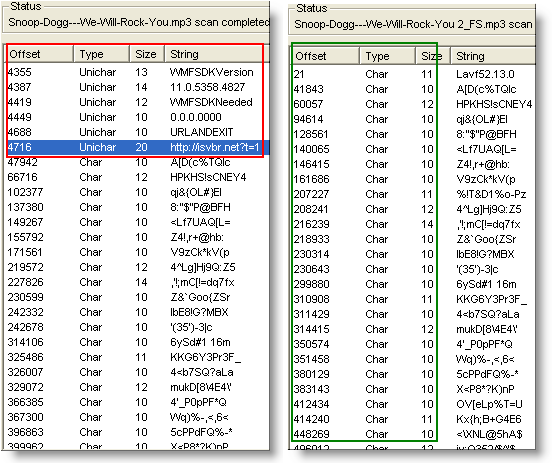Select row at offset 242678
554x463 pixels.
pos(137,327)
